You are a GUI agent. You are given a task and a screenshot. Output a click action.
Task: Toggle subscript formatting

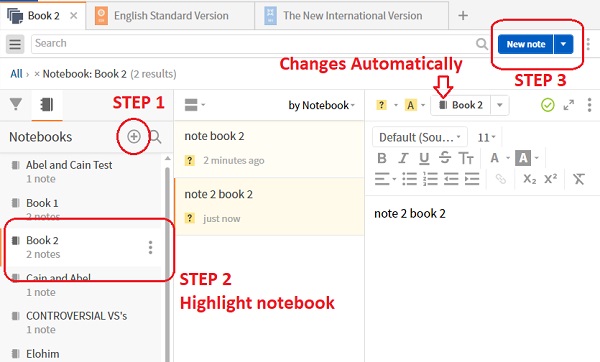click(530, 179)
